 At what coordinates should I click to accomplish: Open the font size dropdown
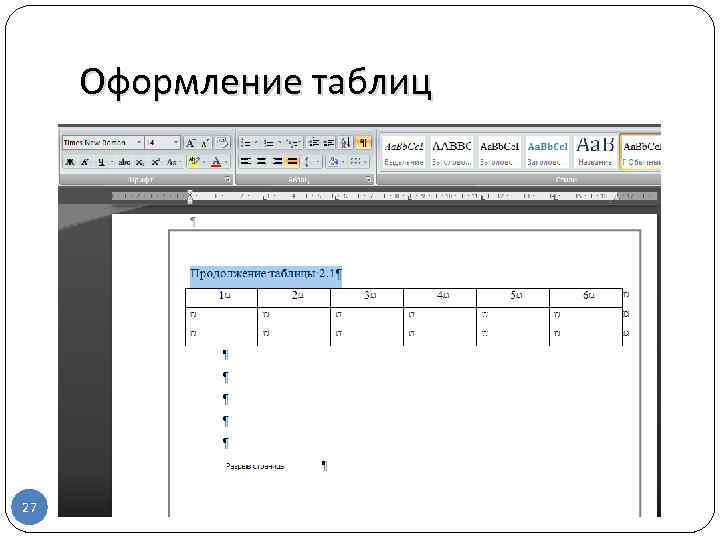tap(175, 143)
